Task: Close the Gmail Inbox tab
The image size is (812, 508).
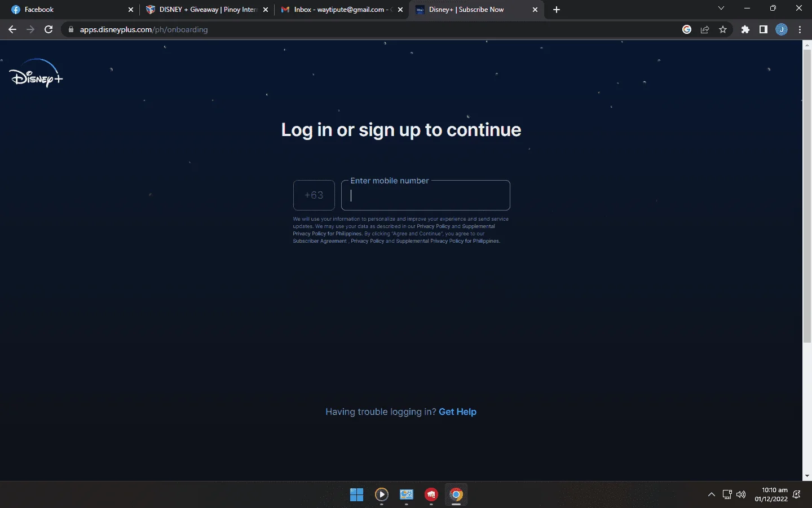Action: pos(400,10)
